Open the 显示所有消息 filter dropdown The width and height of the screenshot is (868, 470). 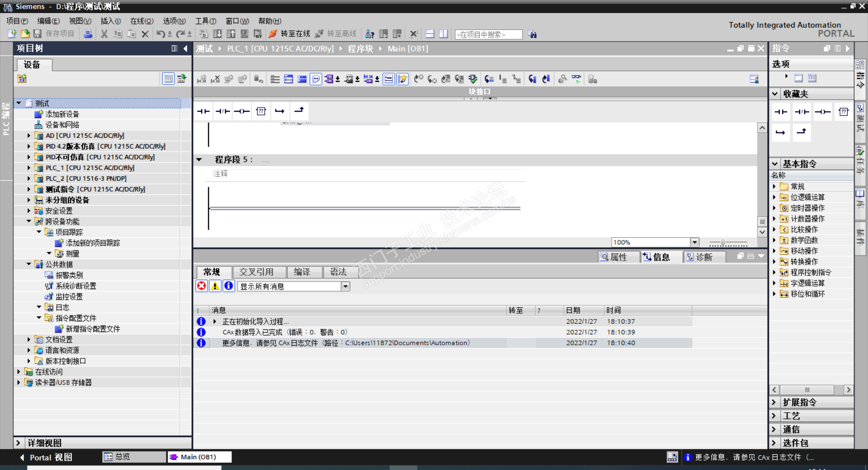[x=345, y=286]
